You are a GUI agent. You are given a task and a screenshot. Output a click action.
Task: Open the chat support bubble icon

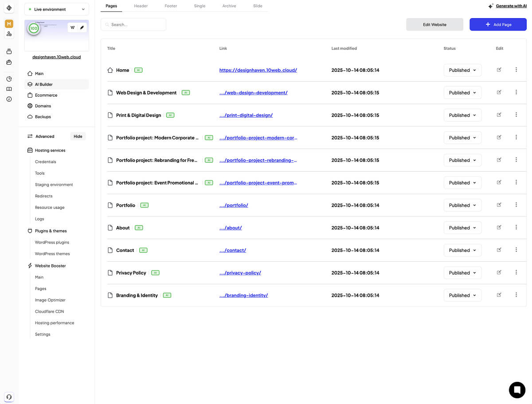(x=517, y=390)
